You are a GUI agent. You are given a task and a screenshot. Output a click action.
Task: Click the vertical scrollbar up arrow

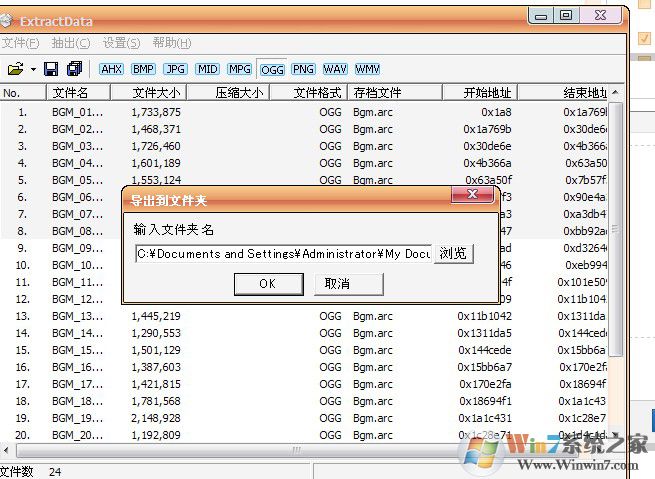click(x=615, y=92)
